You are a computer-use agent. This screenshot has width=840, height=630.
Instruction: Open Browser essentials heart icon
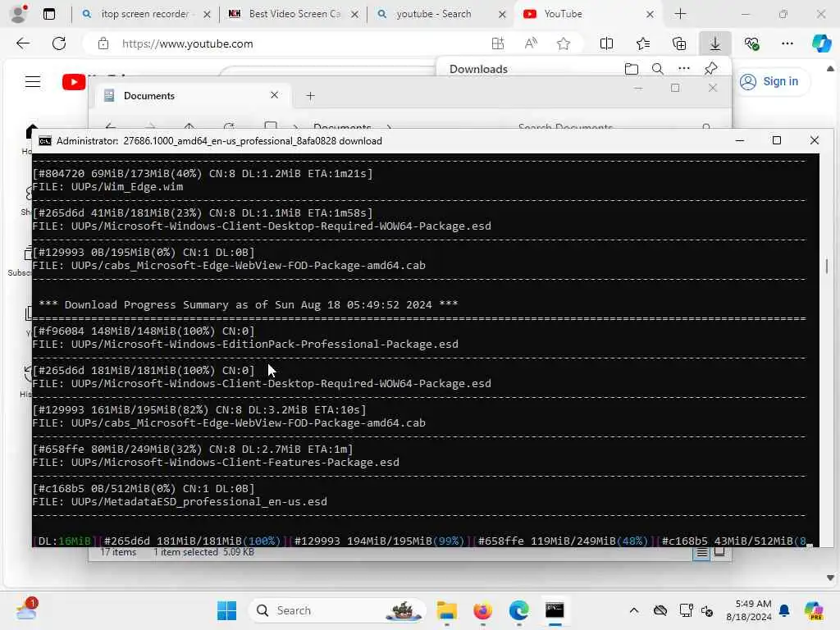751,44
